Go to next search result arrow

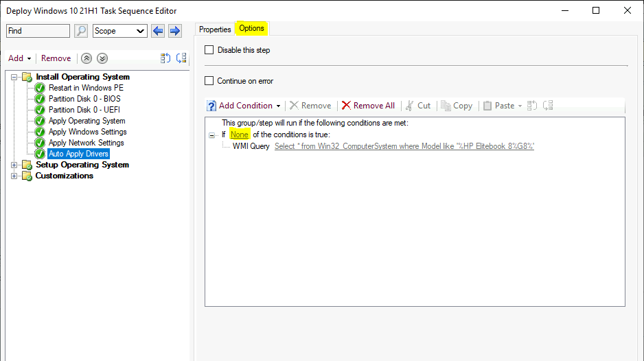(175, 31)
